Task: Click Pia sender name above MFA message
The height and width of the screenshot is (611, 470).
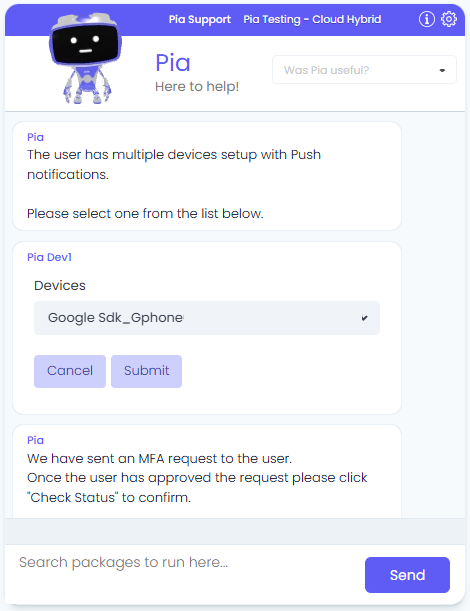Action: (35, 440)
